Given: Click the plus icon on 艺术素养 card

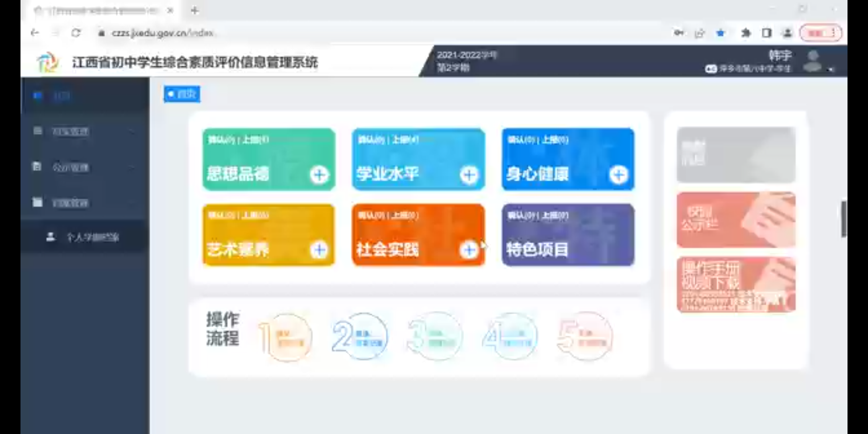Looking at the screenshot, I should tap(319, 250).
